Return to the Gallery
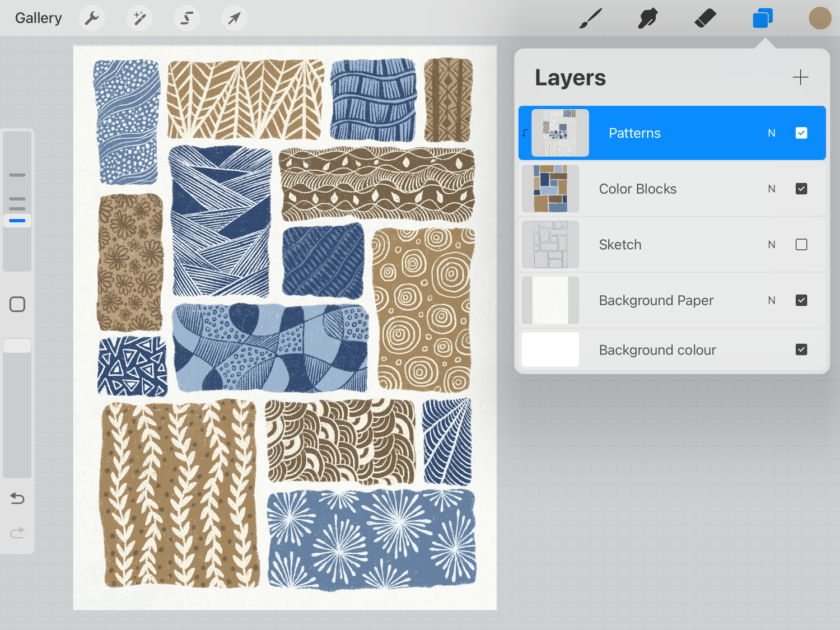 coord(38,17)
